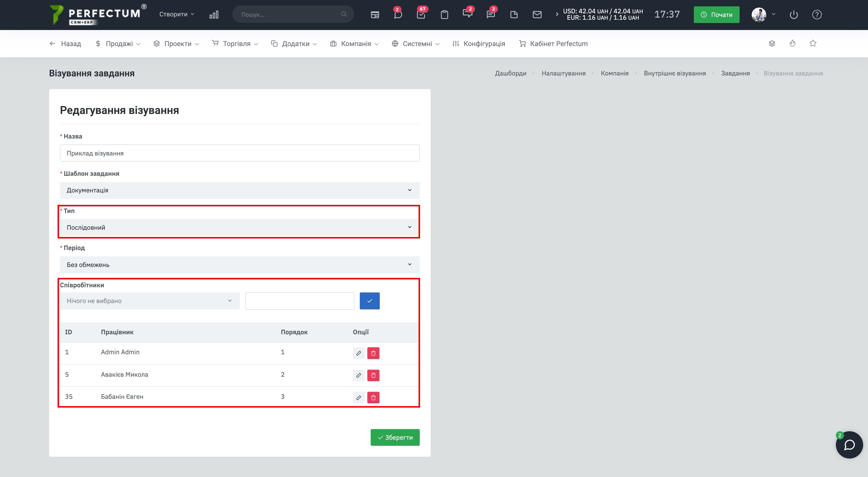Click the power logout icon
The width and height of the screenshot is (868, 477).
pyautogui.click(x=793, y=15)
